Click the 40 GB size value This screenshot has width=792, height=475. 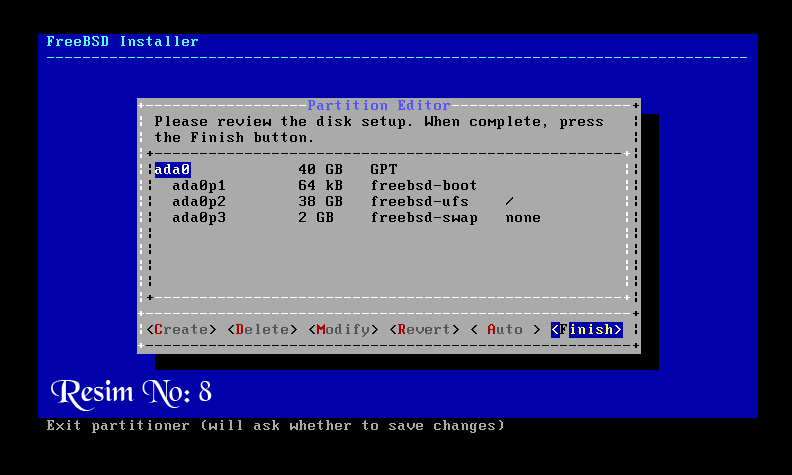320,169
